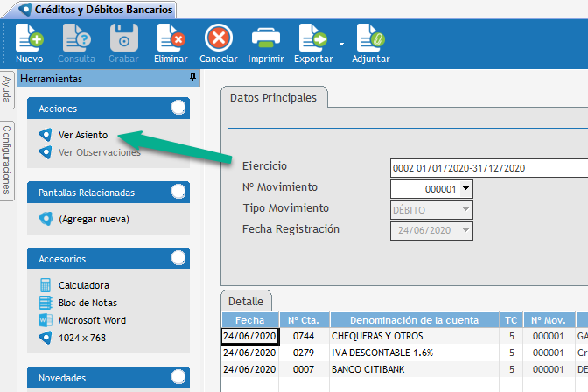This screenshot has width=588, height=392.
Task: Expand the Nº Movimiento dropdown
Action: 465,188
